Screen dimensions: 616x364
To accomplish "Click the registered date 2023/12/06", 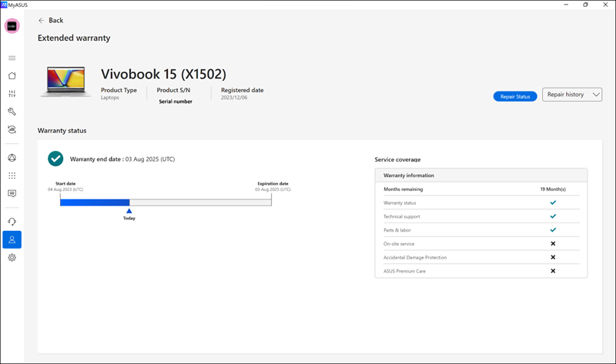I will point(234,98).
